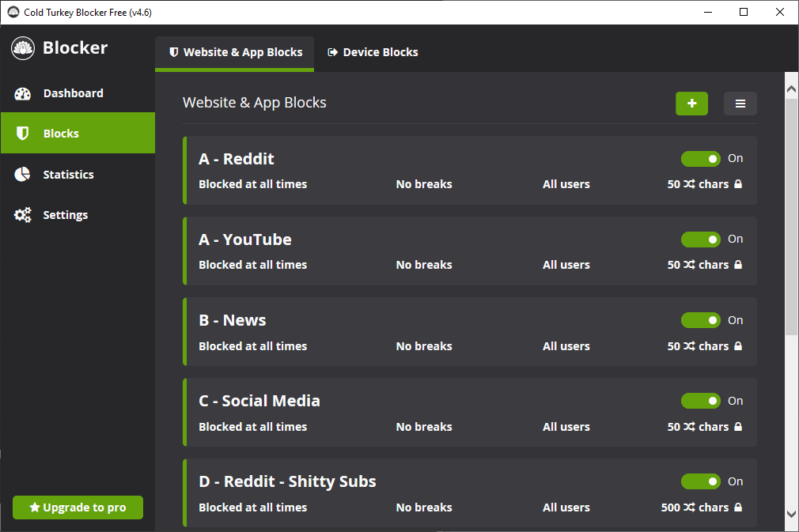Click the padlock icon on C - Social Media block

click(x=738, y=426)
